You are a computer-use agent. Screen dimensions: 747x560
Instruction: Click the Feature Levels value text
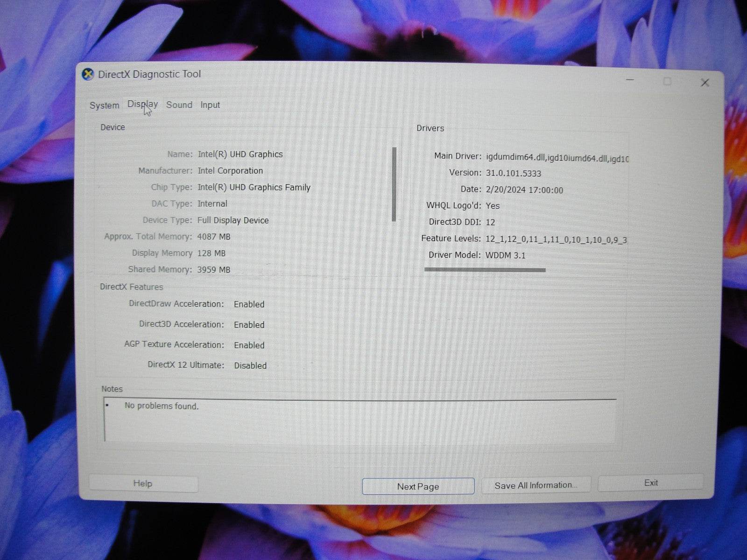tap(556, 238)
